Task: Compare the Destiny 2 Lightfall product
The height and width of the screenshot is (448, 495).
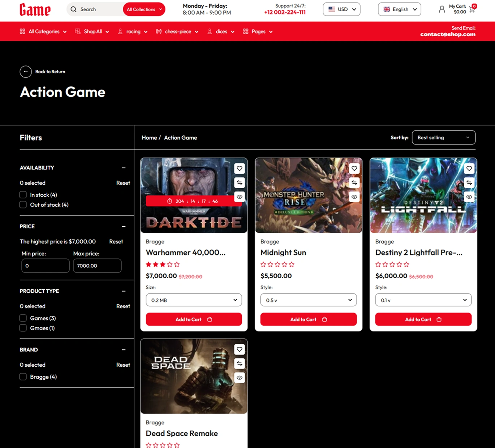Action: tap(469, 183)
